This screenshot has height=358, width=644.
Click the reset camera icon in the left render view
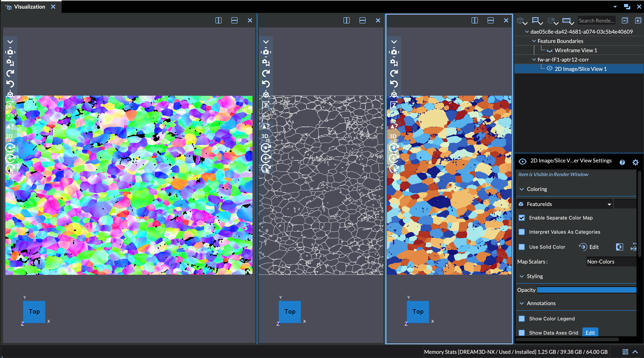click(10, 52)
